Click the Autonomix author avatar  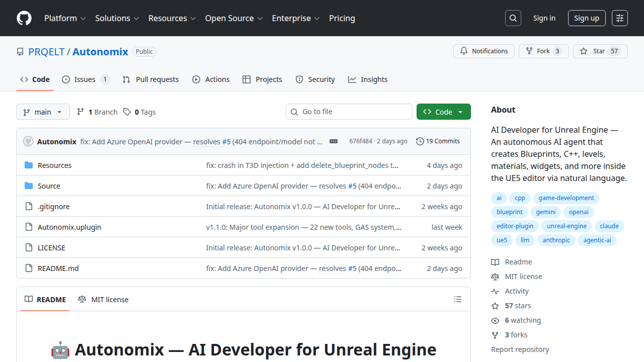tap(28, 141)
